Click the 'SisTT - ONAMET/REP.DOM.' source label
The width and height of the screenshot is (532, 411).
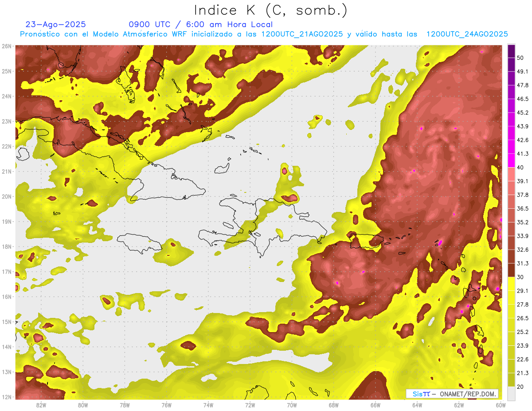tap(452, 394)
